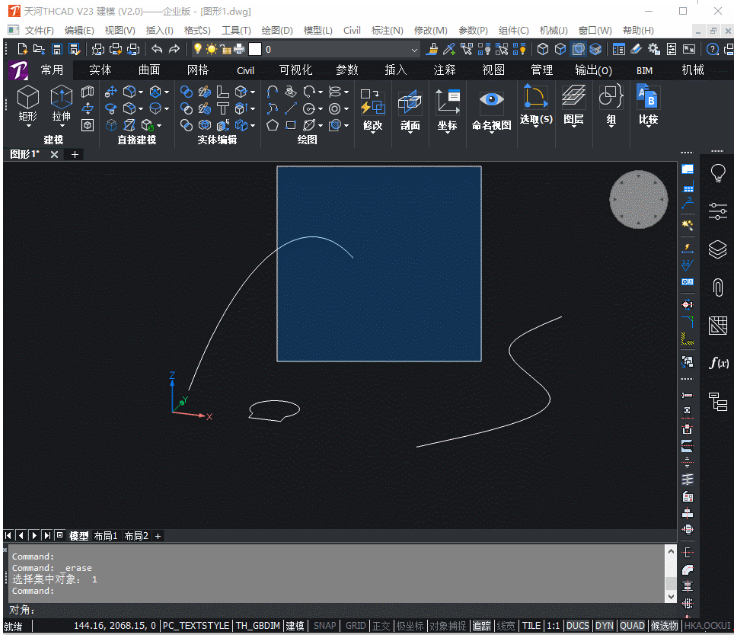Click the 比较 compare icon

pyautogui.click(x=648, y=105)
